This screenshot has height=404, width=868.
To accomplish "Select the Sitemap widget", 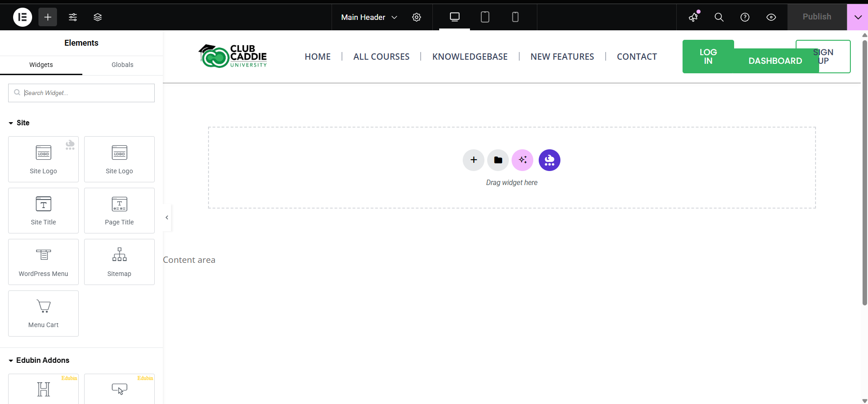I will click(119, 262).
